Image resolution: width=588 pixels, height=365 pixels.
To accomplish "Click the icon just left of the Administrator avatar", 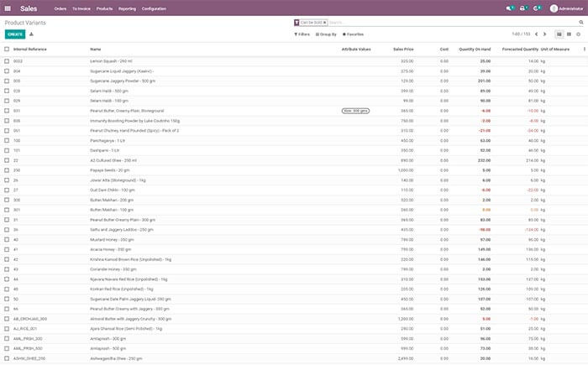I will click(x=537, y=8).
